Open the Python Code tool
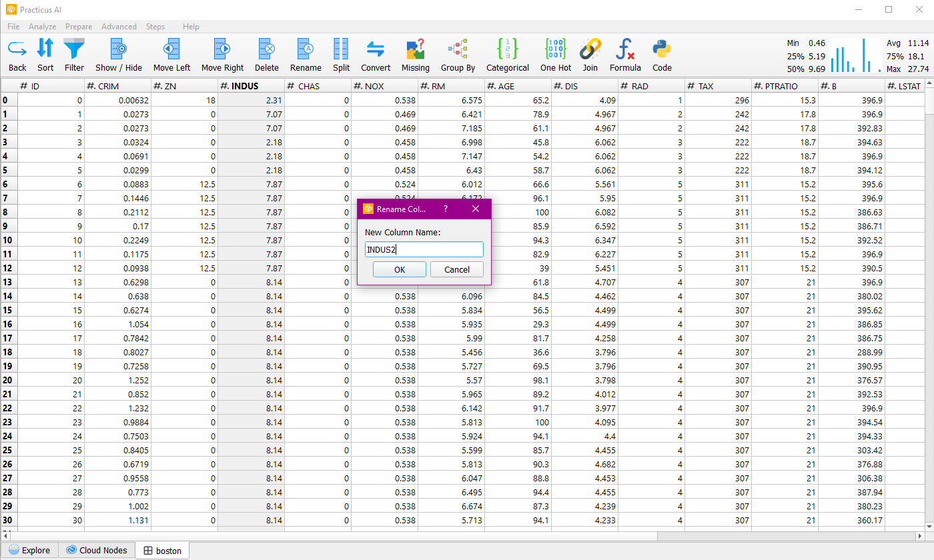 click(662, 49)
